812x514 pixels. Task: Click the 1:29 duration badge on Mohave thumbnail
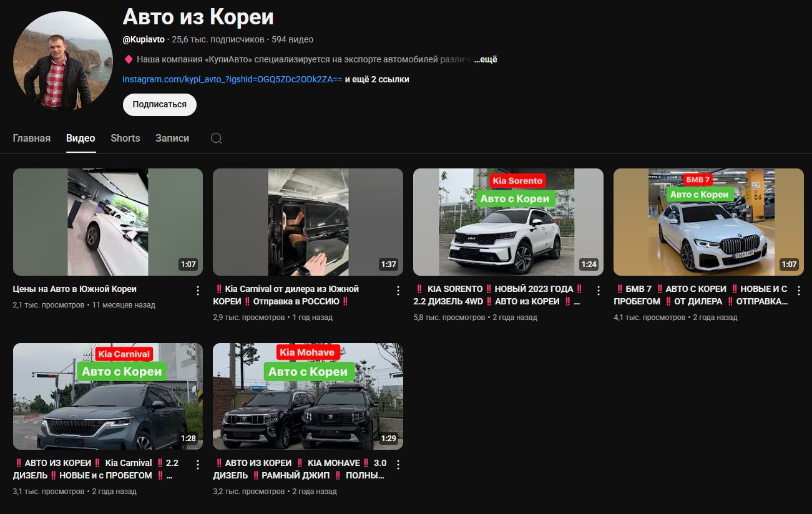388,439
